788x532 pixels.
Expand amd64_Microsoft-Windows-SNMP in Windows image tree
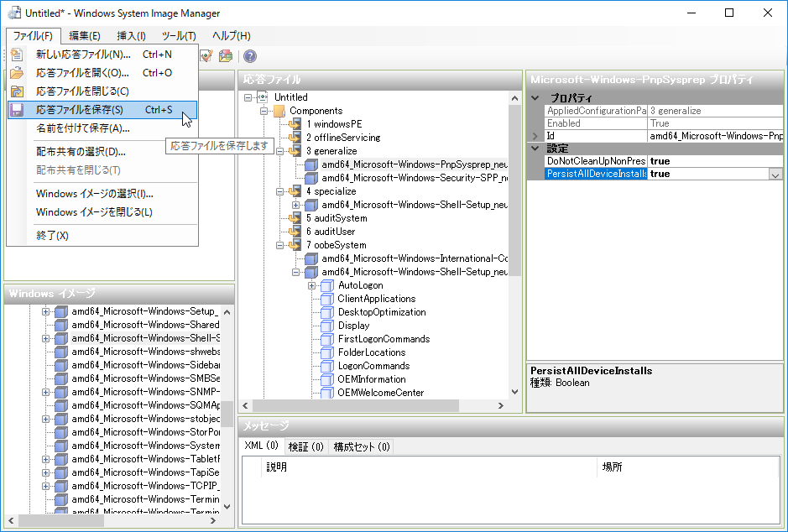coord(45,393)
